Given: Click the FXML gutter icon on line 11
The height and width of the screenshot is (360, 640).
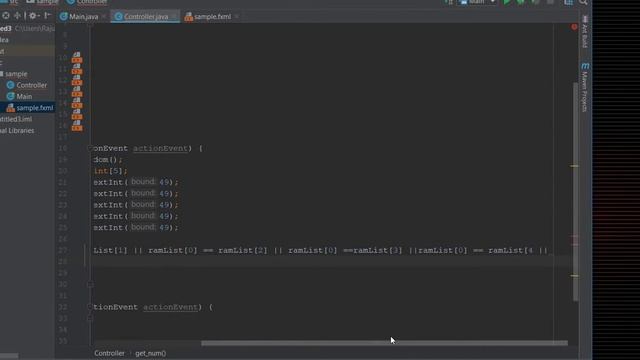Looking at the screenshot, I should (77, 69).
